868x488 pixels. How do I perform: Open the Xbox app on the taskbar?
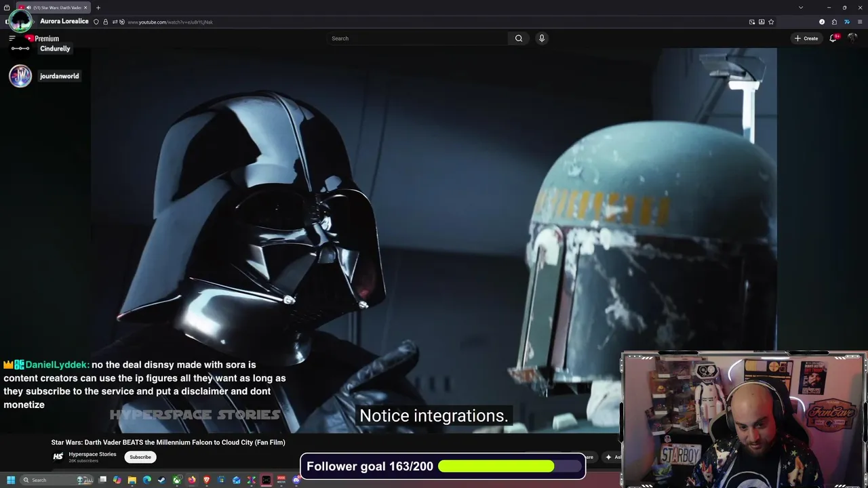coord(177,480)
